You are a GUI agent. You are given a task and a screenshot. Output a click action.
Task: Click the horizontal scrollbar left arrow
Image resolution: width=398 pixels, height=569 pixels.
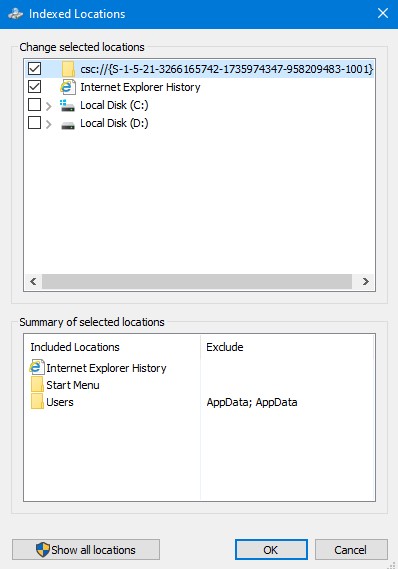(33, 282)
